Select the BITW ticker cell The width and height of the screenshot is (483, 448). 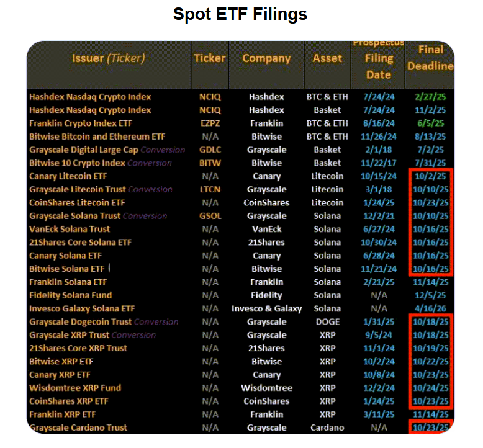tap(210, 163)
